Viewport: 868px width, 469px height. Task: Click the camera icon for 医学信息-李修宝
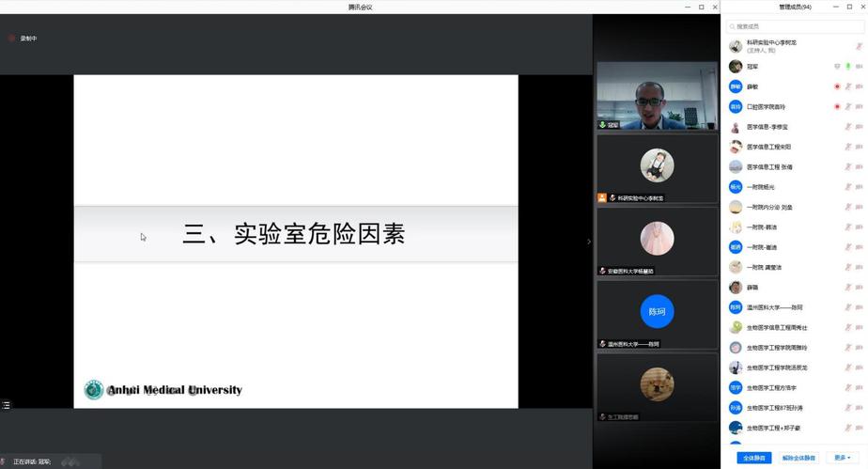[860, 127]
